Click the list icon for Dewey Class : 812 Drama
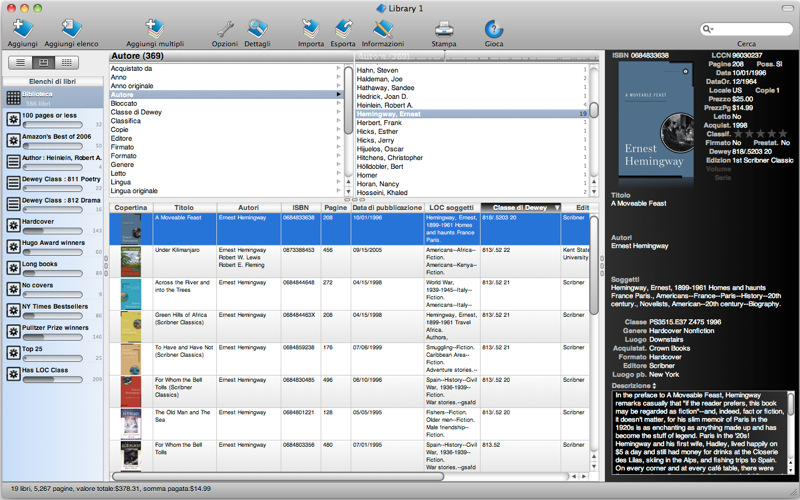The image size is (800, 500). (x=13, y=205)
